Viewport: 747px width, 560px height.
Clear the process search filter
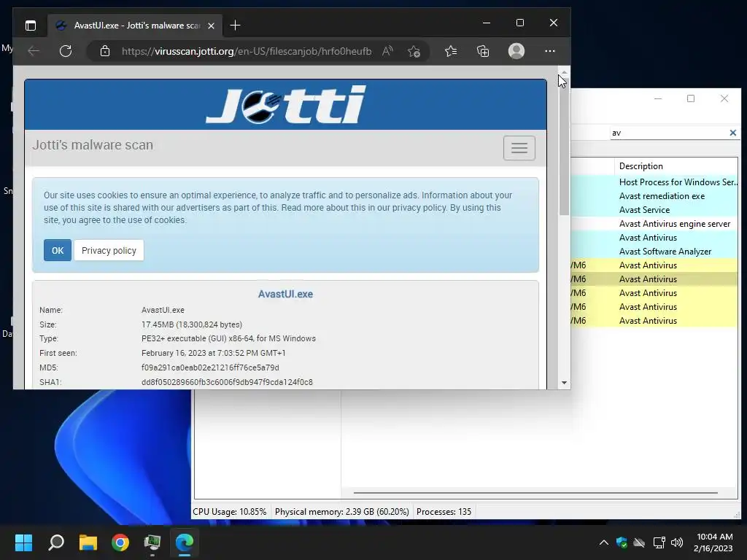(732, 133)
